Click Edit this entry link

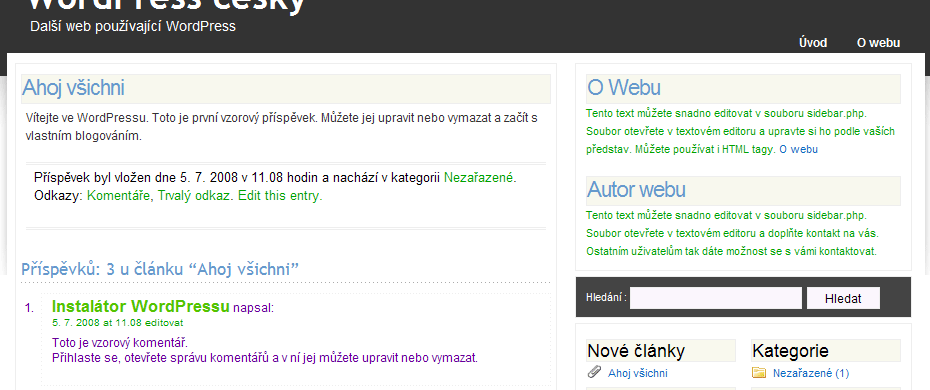click(x=279, y=196)
